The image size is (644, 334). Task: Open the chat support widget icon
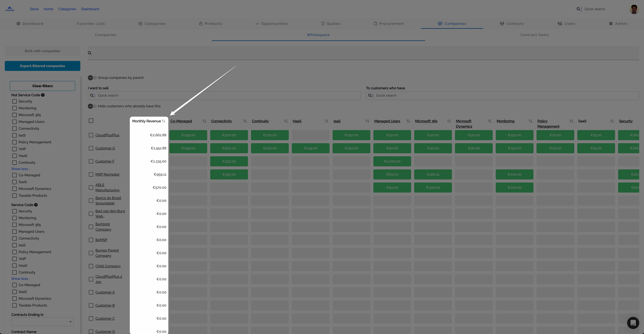[x=633, y=323]
